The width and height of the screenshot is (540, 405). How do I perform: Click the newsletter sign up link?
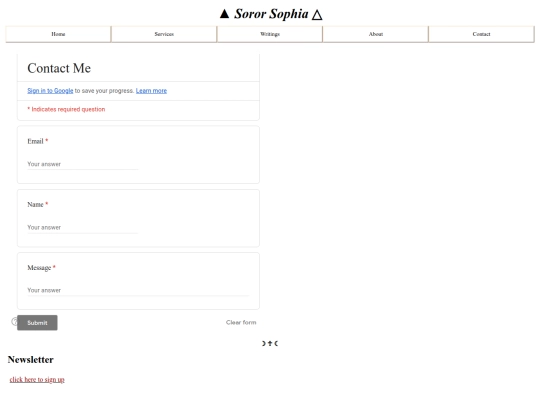click(37, 380)
